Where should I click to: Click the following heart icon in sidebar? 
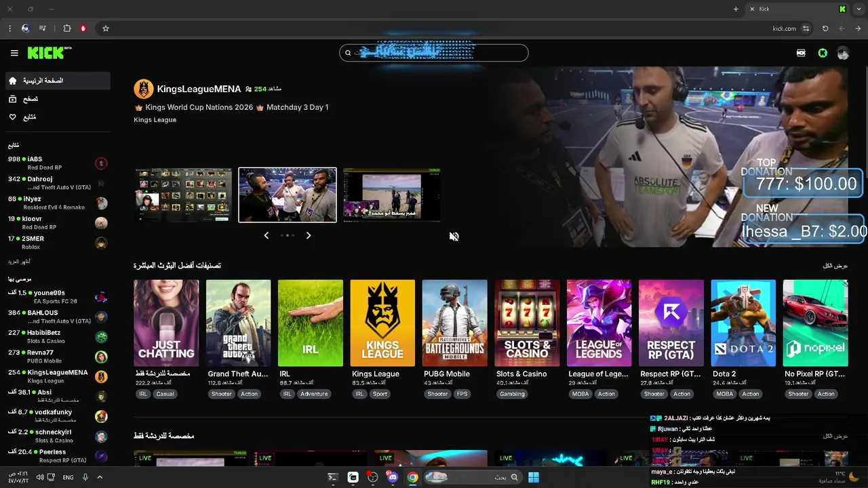pyautogui.click(x=13, y=117)
